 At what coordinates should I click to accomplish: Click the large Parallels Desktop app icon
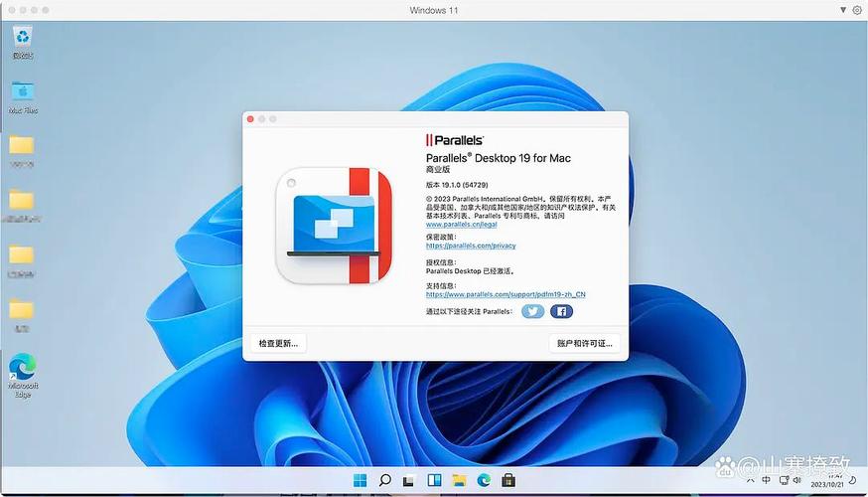(x=334, y=226)
